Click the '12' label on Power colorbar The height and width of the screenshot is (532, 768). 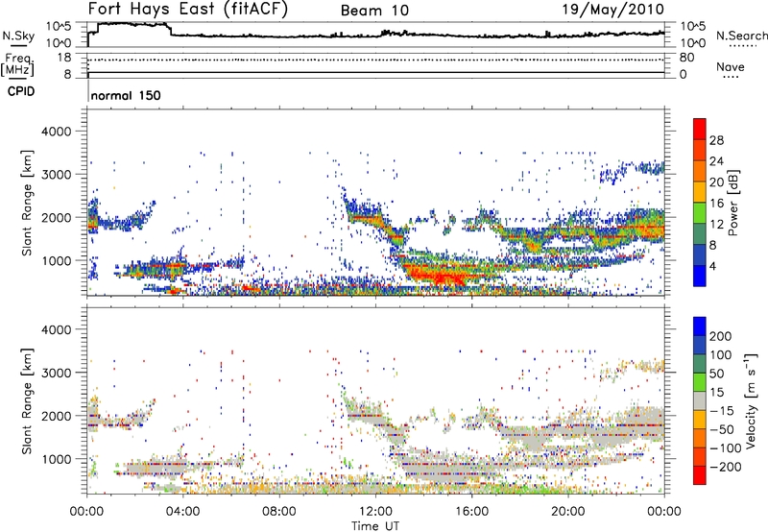[x=716, y=225]
